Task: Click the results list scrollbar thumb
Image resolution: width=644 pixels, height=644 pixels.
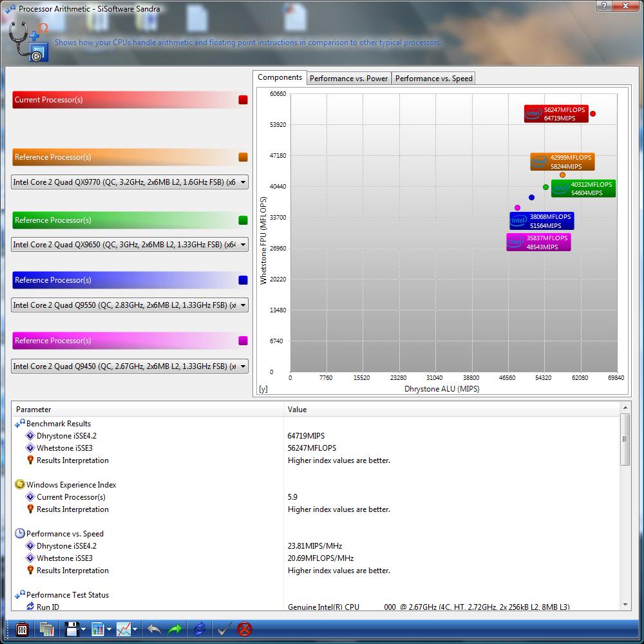Action: (x=625, y=439)
